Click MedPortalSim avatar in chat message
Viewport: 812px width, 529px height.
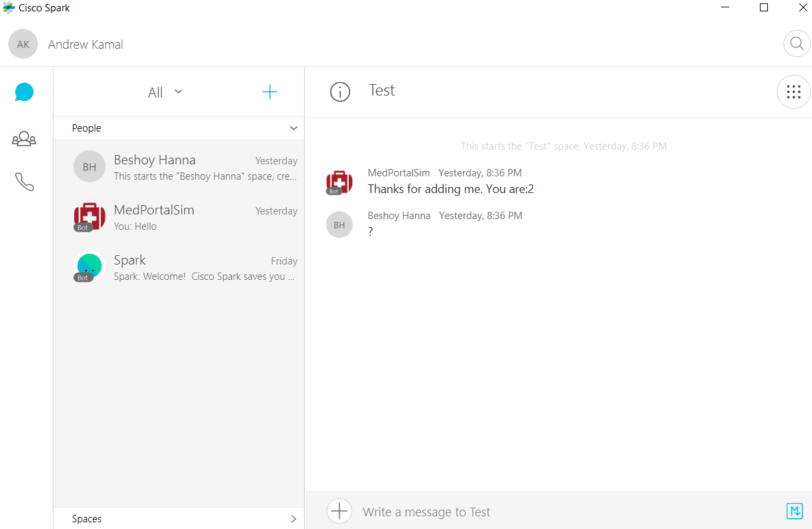(339, 182)
